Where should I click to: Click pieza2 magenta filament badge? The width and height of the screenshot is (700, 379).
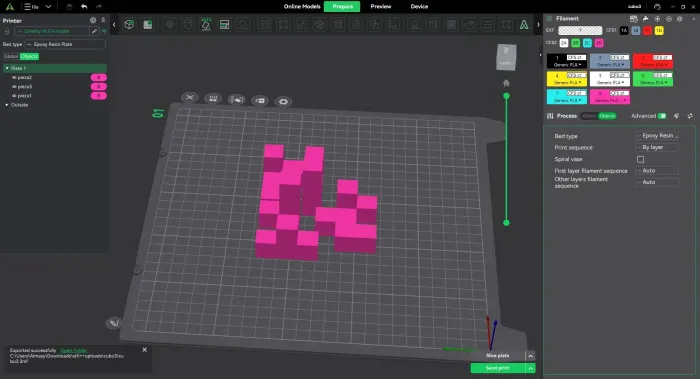99,78
